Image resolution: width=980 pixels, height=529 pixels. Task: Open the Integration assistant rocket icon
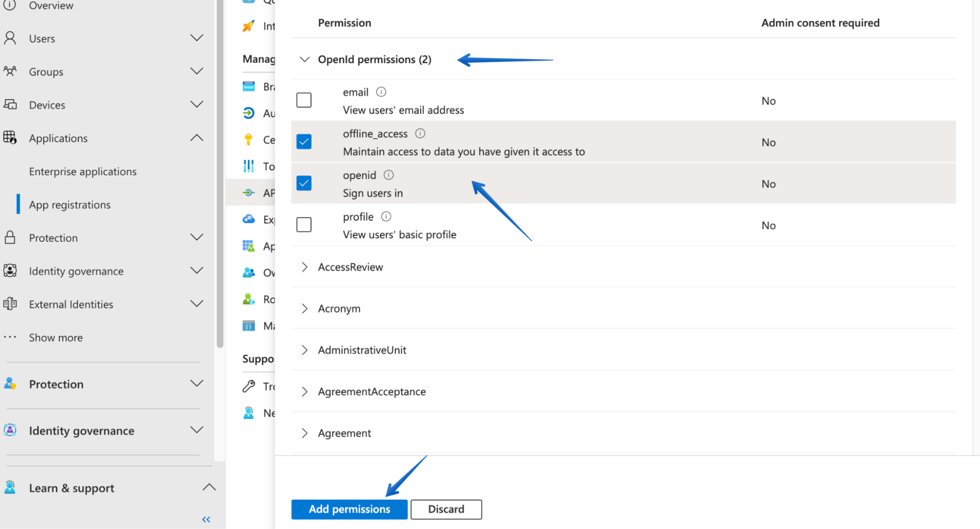(x=249, y=26)
